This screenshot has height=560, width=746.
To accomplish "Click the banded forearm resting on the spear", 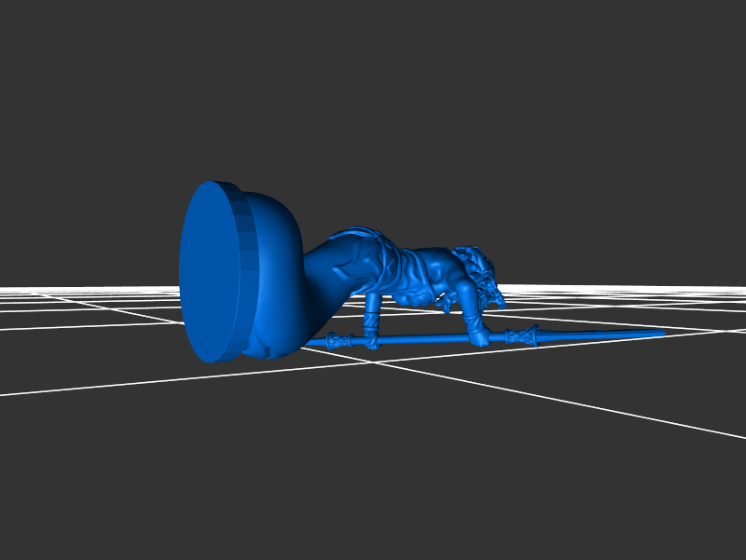I will pyautogui.click(x=372, y=326).
